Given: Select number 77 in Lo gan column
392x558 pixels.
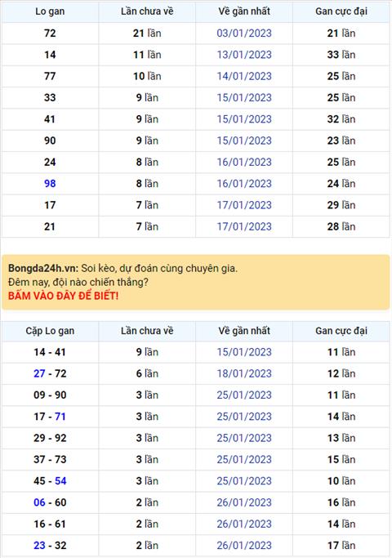Looking at the screenshot, I should coord(50,76).
